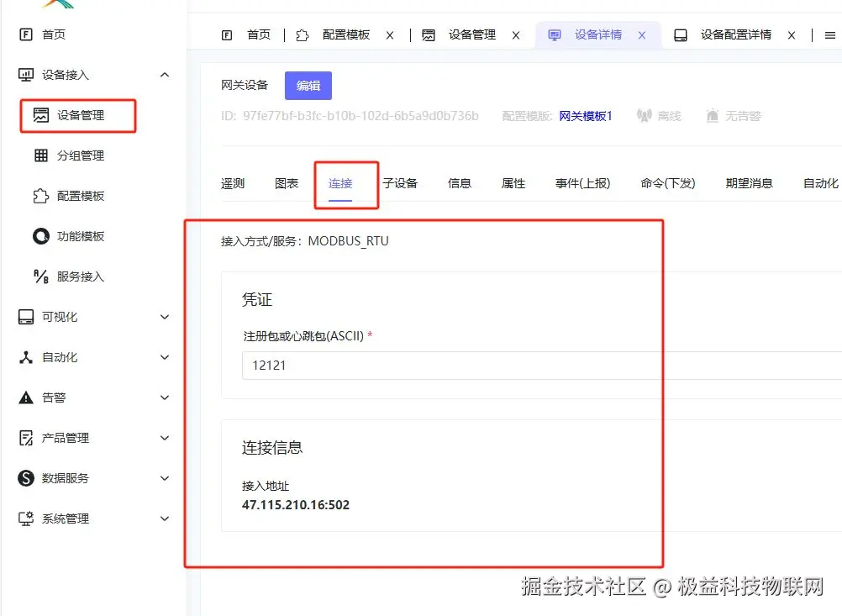
Task: Click the 设备管理 icon in sidebar
Action: 41,115
